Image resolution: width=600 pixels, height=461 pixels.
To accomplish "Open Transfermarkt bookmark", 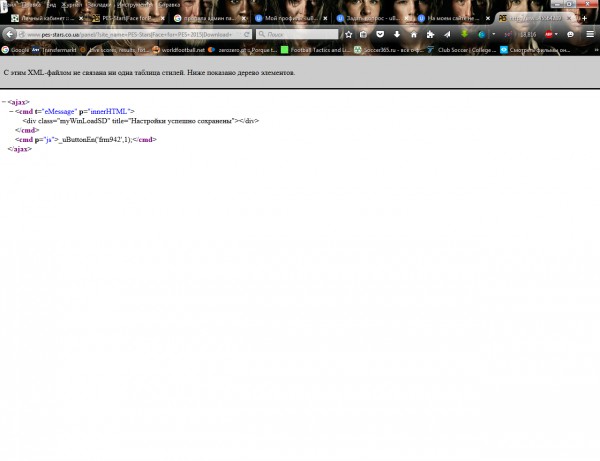I will click(x=54, y=50).
